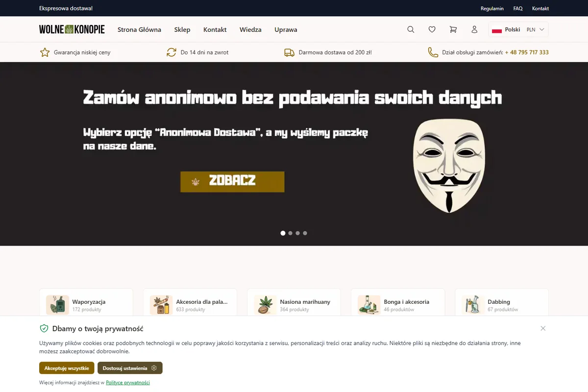
Task: Expand the Polski PLN language dropdown
Action: click(518, 29)
